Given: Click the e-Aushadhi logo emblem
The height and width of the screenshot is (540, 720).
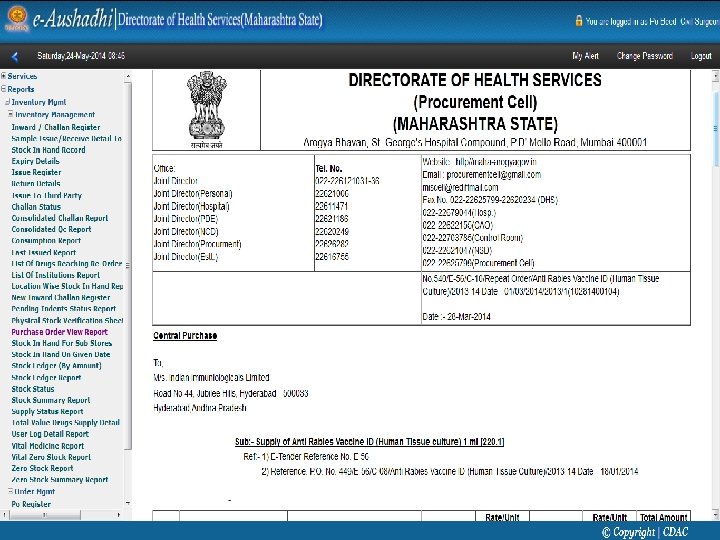Looking at the screenshot, I should (x=17, y=18).
